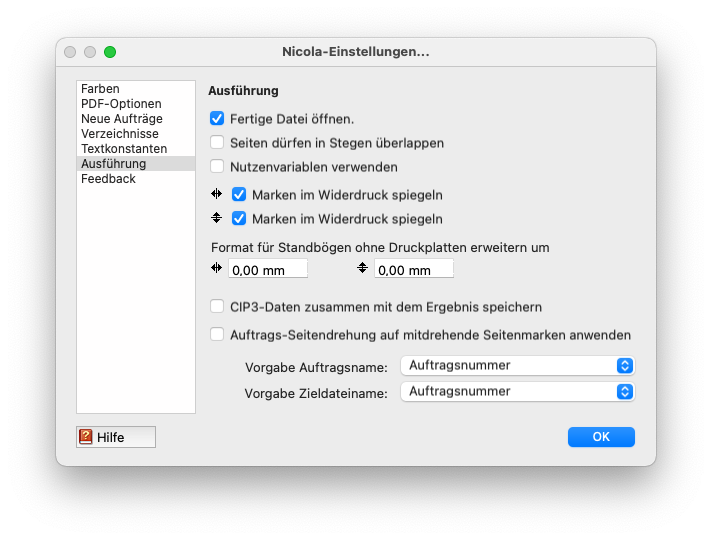Toggle vertical Marken im Widerdruck spiegeln checkbox
Viewport: 712px width, 540px height.
tap(239, 219)
